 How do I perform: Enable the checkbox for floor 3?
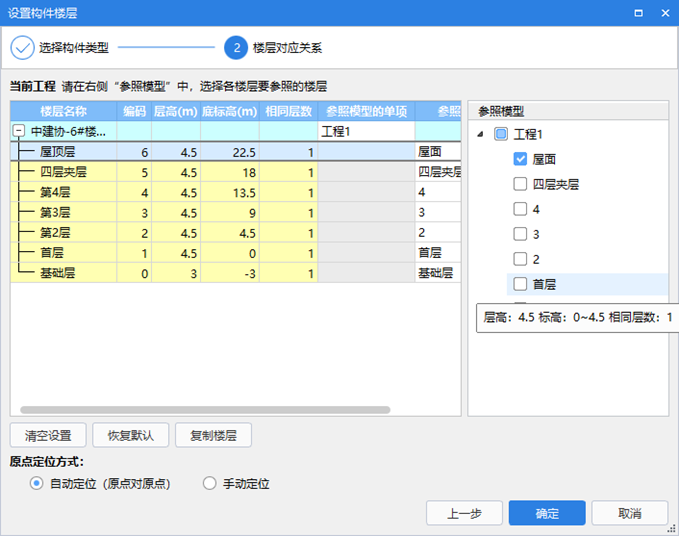(x=520, y=234)
